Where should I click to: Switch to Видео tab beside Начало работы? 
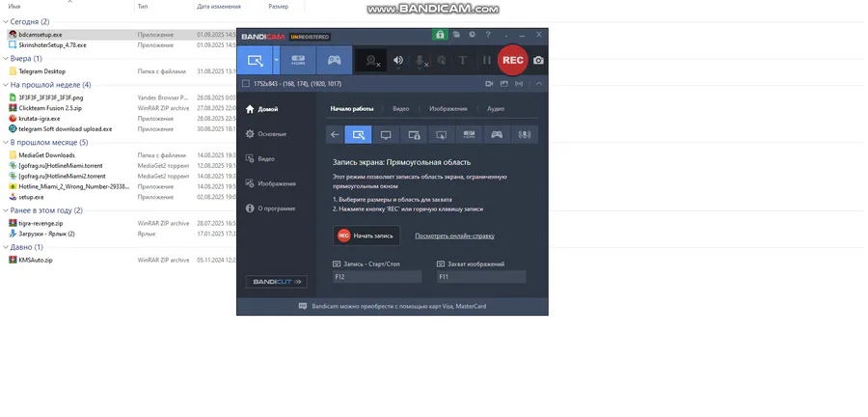pos(401,108)
